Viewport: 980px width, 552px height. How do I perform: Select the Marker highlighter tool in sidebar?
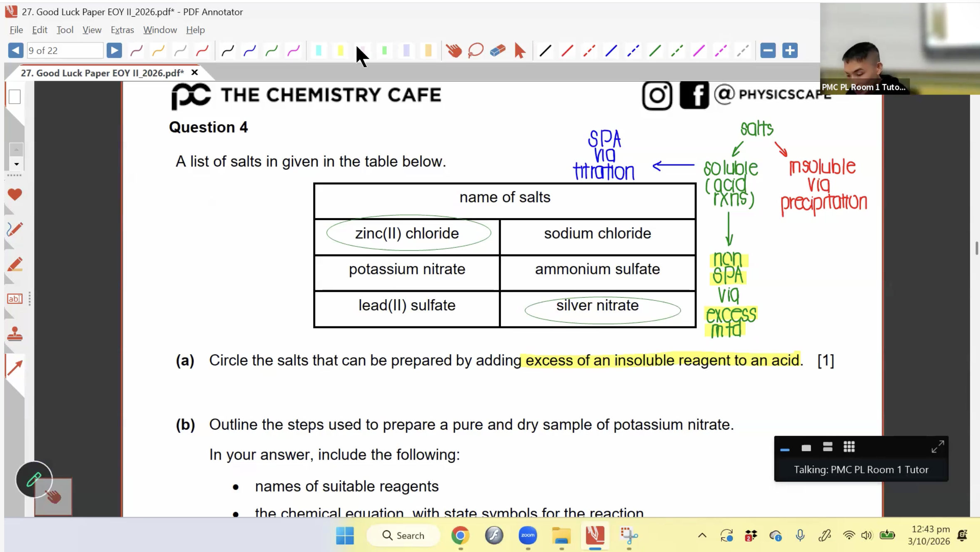click(x=15, y=264)
